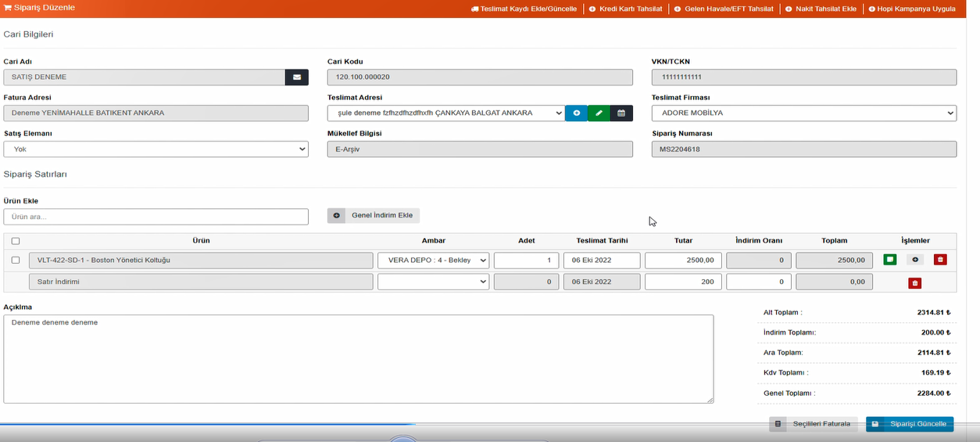Click the Genel İndirim Ekle button
The width and height of the screenshot is (980, 442).
point(374,216)
